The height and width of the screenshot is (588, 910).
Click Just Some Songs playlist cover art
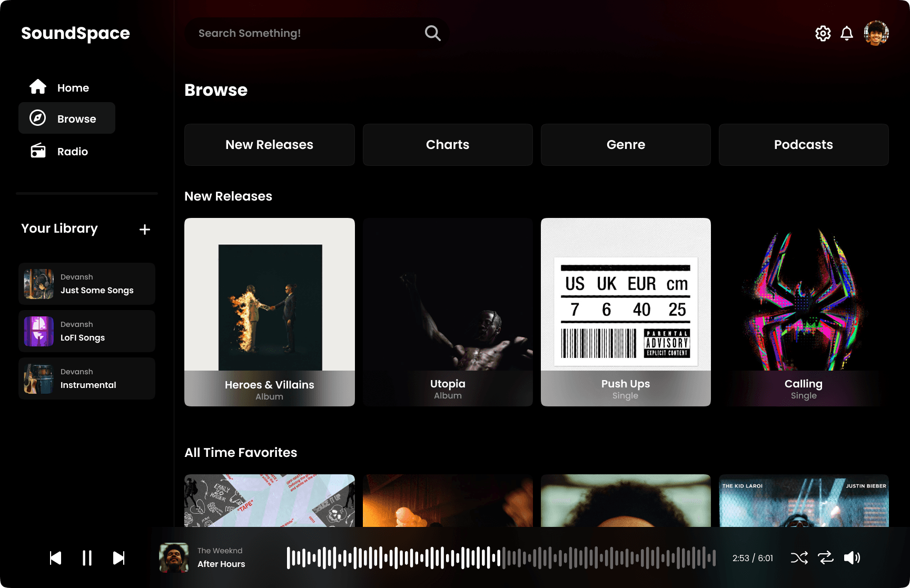(39, 284)
